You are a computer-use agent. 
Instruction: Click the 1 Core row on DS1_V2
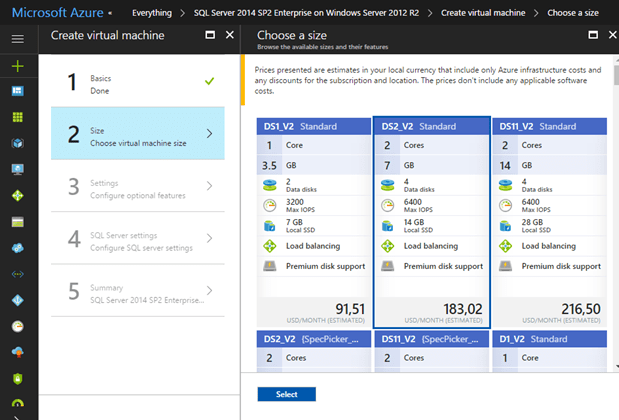314,145
